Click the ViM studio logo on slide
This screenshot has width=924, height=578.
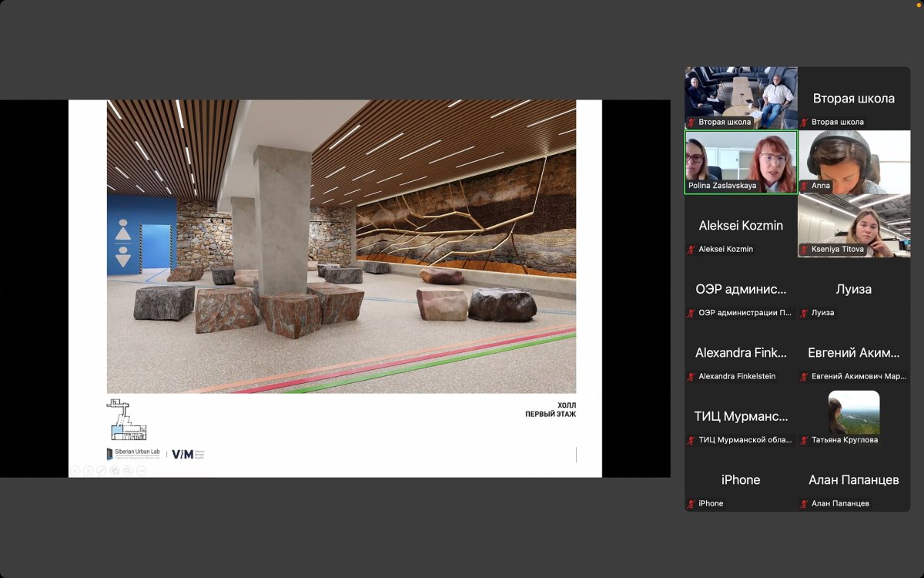click(x=187, y=454)
